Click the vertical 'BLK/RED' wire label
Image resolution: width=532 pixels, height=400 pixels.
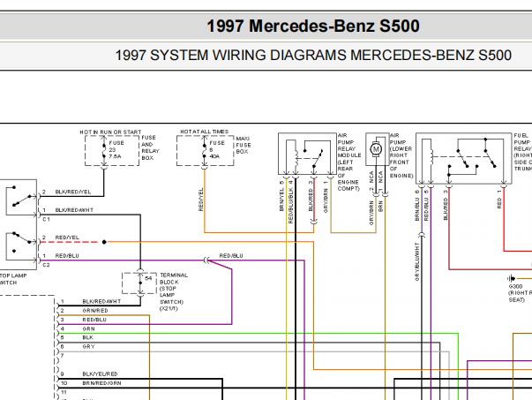click(311, 200)
